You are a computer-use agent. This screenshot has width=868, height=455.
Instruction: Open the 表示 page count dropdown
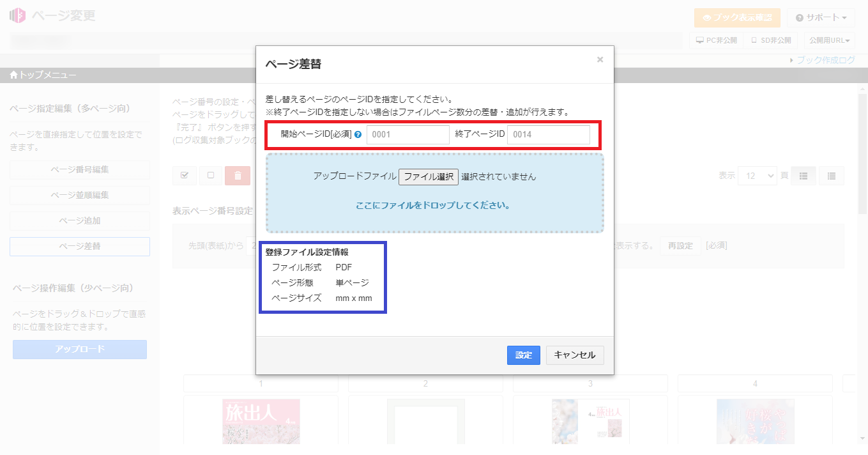758,175
